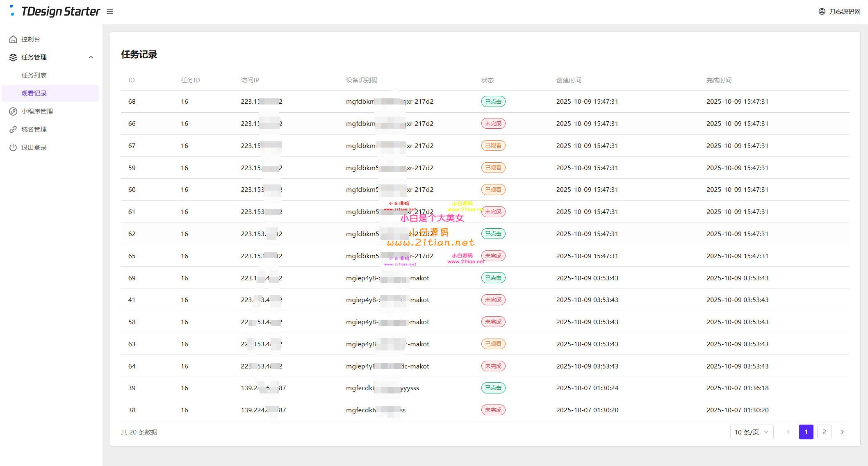Click the 刀客源码网 username label

click(845, 11)
